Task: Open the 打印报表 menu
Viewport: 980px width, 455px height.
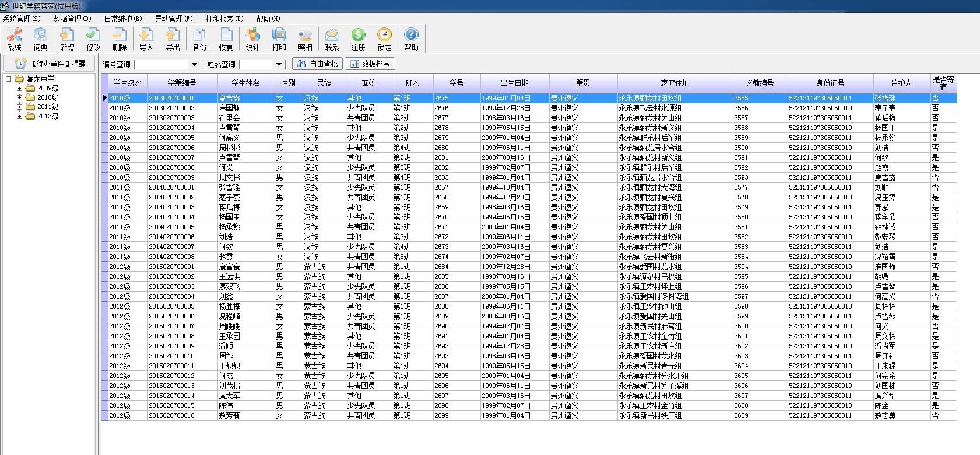Action: pos(224,19)
